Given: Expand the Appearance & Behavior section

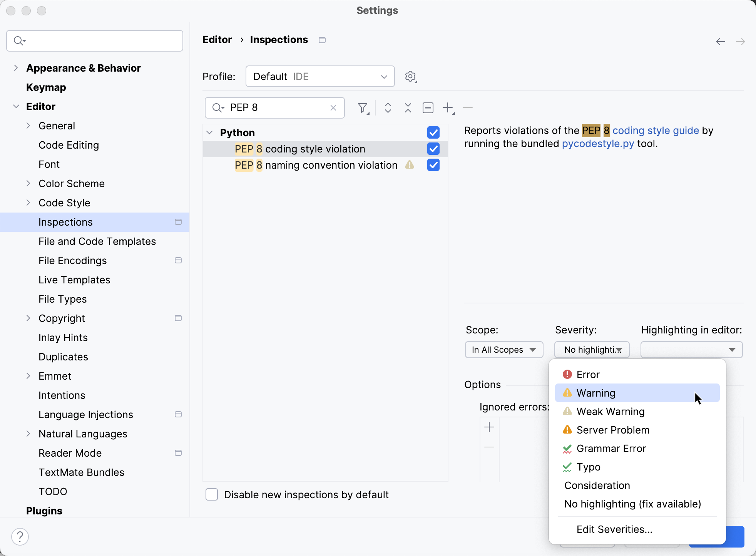Looking at the screenshot, I should click(16, 68).
